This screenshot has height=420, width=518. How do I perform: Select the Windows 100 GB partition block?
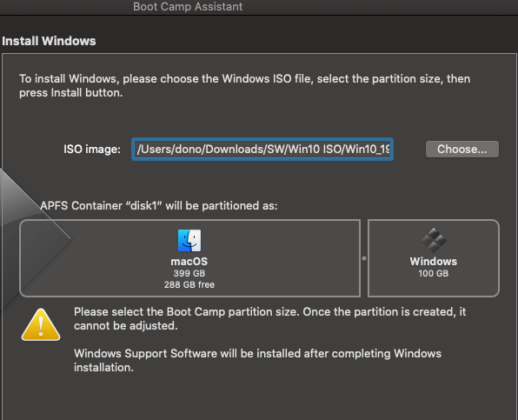click(x=434, y=258)
